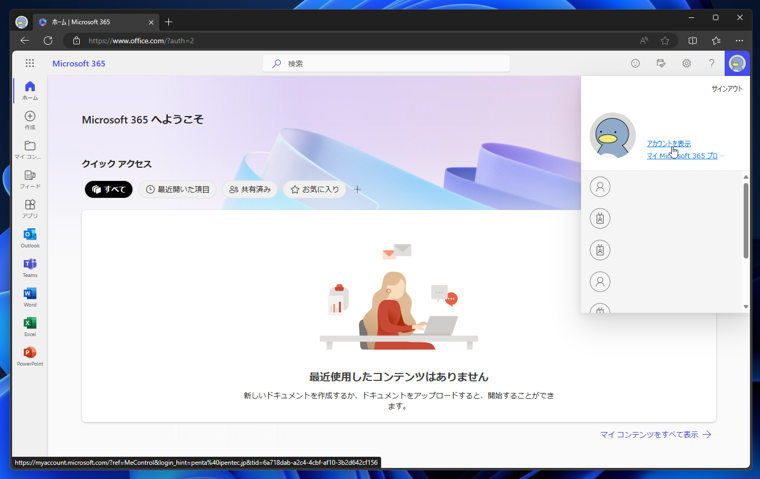
Task: Open the feedback smiley icon
Action: pos(635,63)
